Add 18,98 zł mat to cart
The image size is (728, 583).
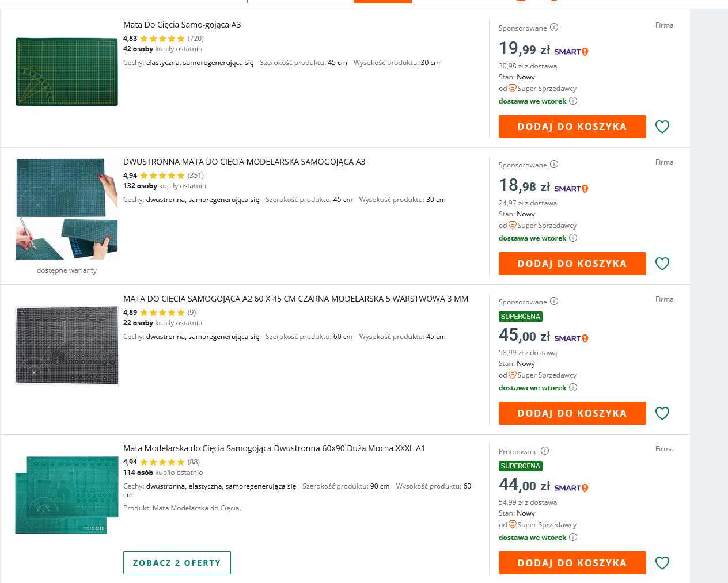572,264
